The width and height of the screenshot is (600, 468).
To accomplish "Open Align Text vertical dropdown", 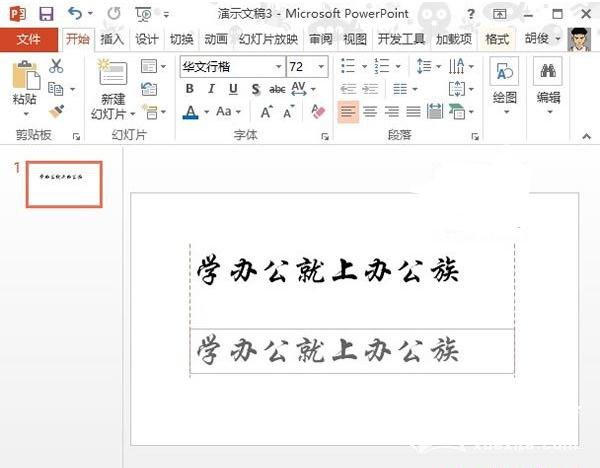I will [x=461, y=89].
